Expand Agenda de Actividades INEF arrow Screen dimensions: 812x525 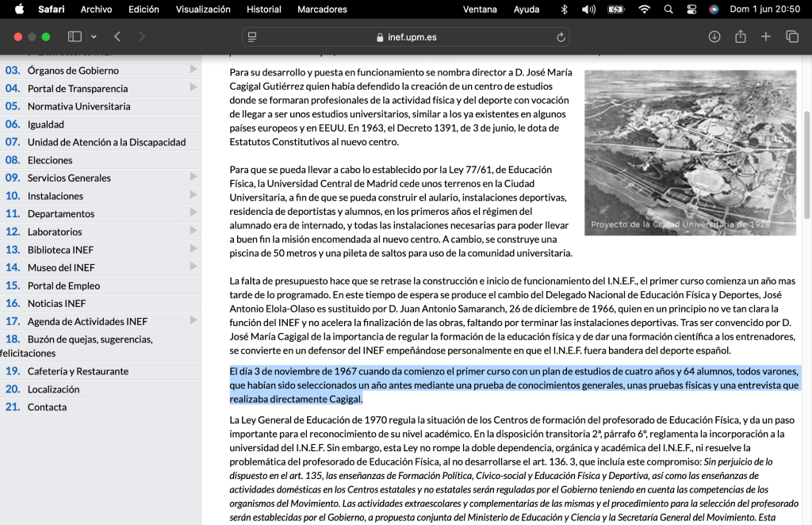click(193, 320)
